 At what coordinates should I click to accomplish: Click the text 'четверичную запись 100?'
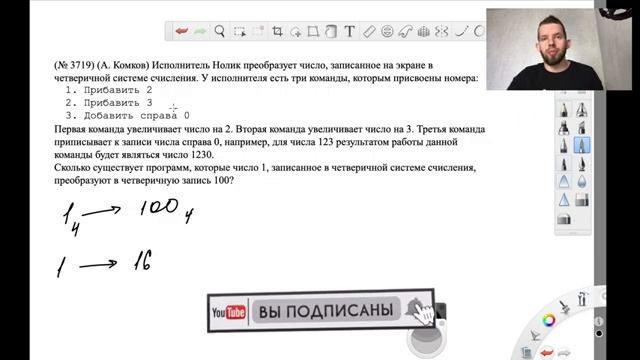pos(177,180)
